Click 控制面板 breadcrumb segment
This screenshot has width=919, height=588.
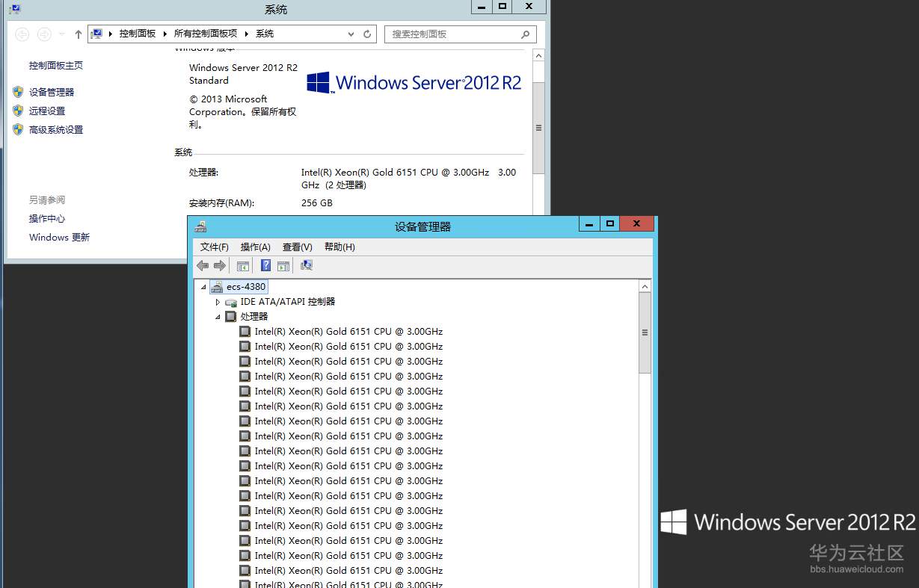click(138, 34)
